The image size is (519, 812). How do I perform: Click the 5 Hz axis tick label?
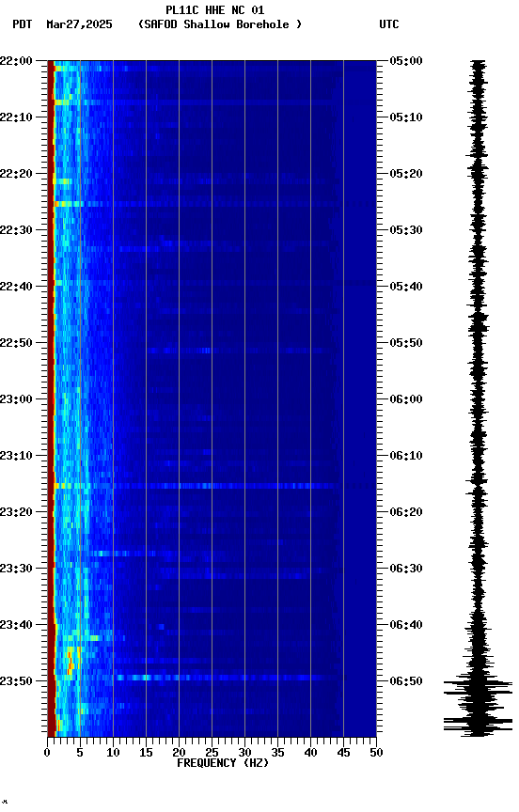(80, 753)
